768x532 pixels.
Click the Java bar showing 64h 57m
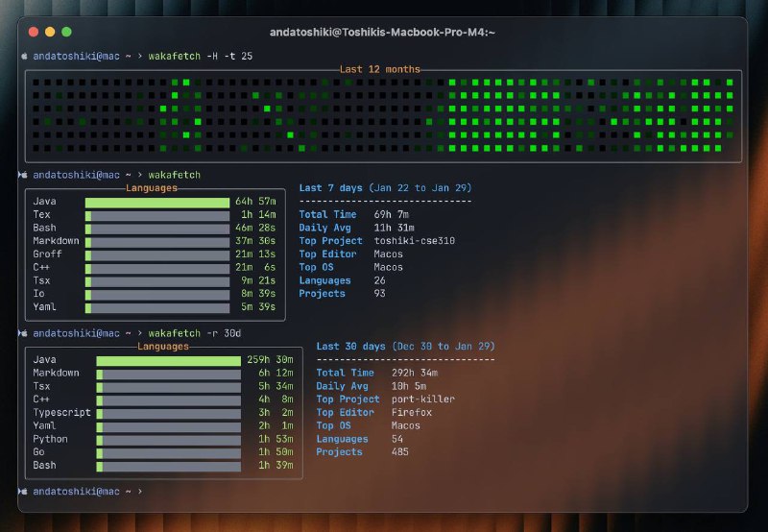pos(157,203)
